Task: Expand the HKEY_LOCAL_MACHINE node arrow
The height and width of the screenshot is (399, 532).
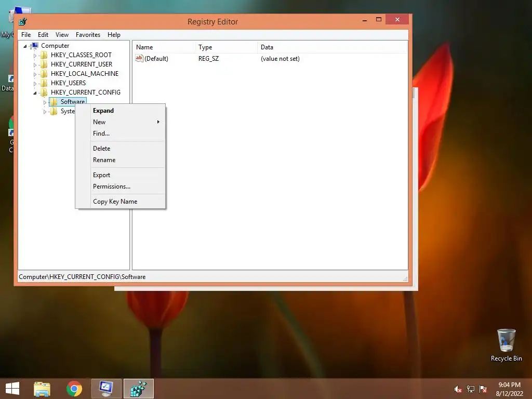Action: pyautogui.click(x=35, y=74)
